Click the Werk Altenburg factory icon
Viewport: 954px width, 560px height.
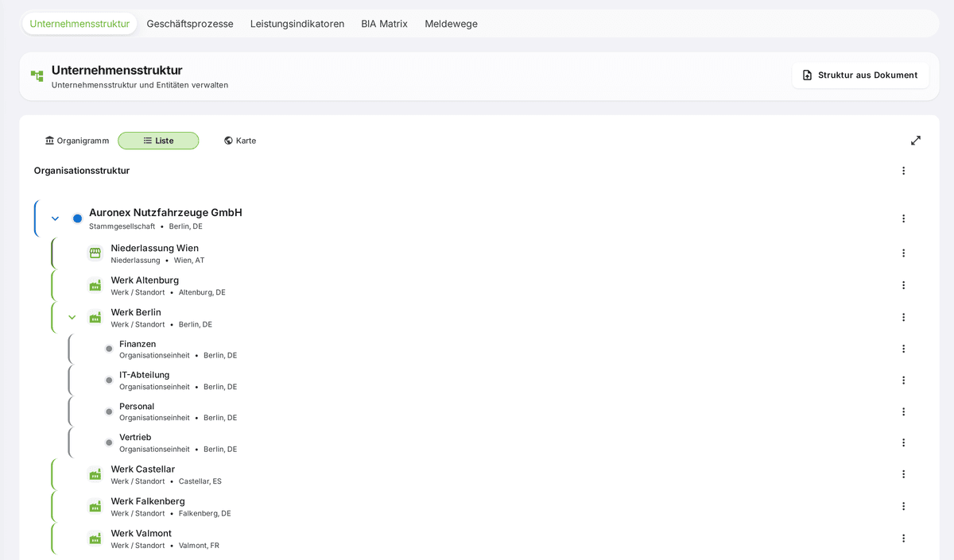click(x=95, y=285)
